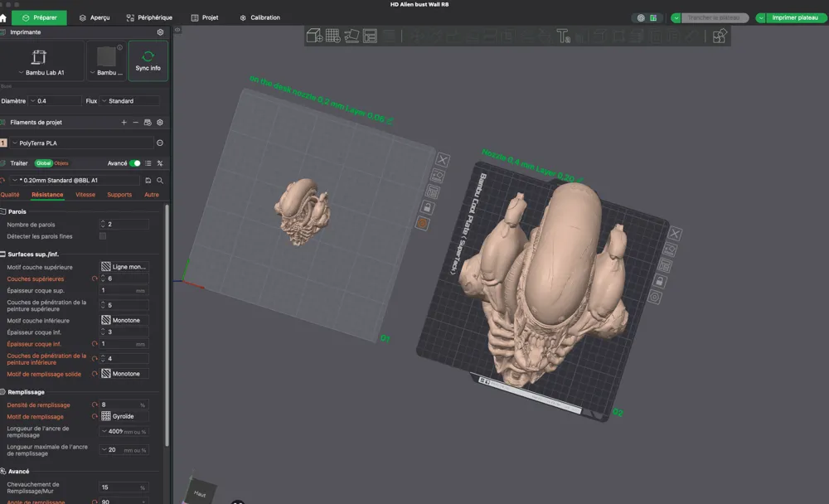Screen dimensions: 829x504
Task: Open printer settings gear in Imprimante header
Action: (160, 32)
